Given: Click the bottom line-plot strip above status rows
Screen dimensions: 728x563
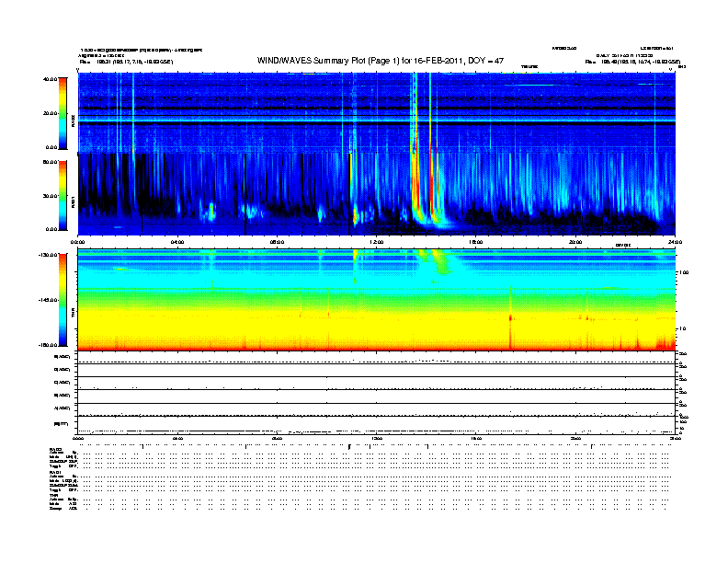Looking at the screenshot, I should 377,425.
